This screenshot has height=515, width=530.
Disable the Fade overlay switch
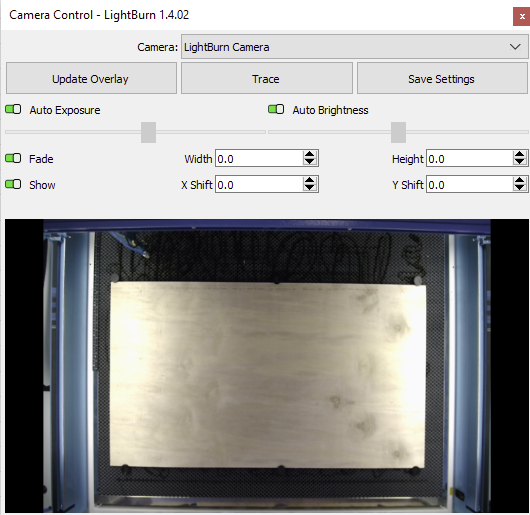point(13,158)
